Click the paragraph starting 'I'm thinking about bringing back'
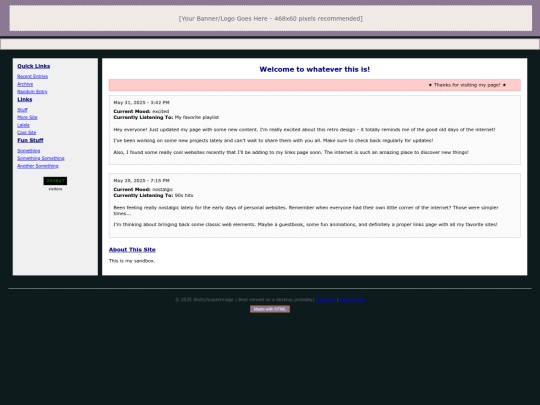The image size is (540, 405). [305, 225]
